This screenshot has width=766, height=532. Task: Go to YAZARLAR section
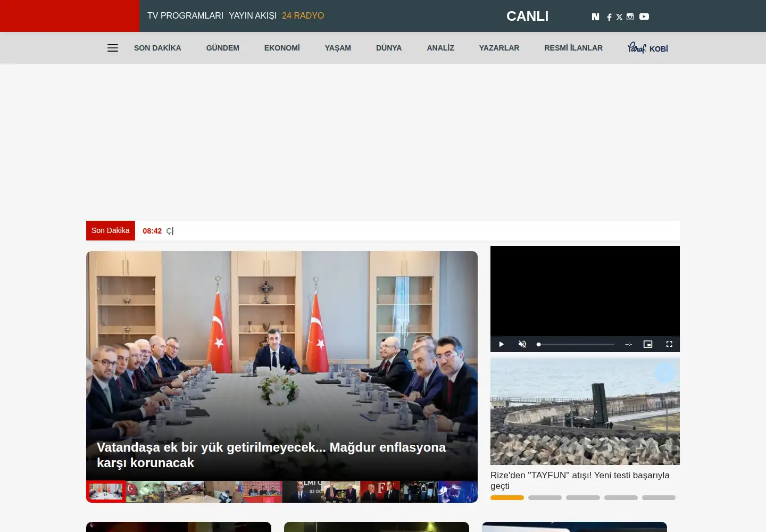tap(499, 48)
